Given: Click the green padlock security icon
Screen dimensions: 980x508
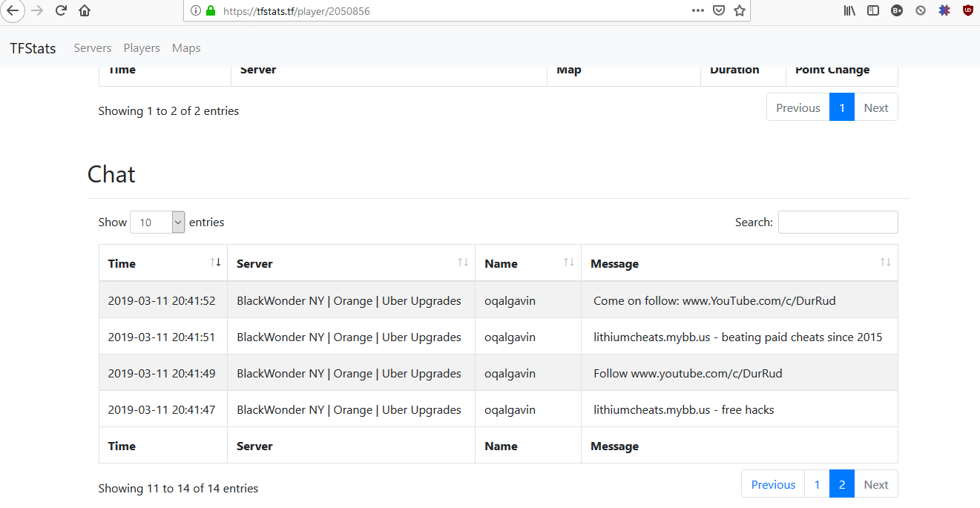Looking at the screenshot, I should tap(211, 11).
